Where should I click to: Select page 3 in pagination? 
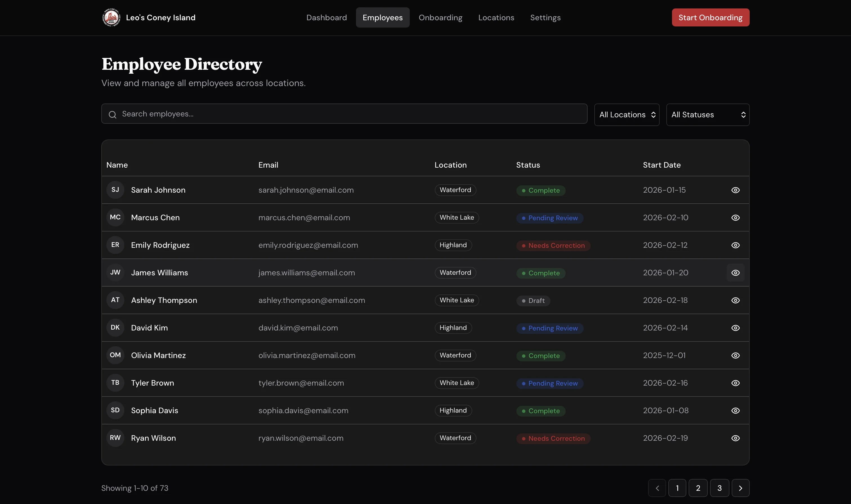click(x=719, y=488)
